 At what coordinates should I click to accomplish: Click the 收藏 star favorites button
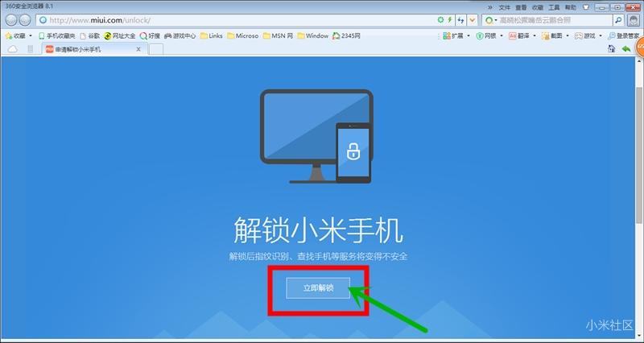coord(14,36)
